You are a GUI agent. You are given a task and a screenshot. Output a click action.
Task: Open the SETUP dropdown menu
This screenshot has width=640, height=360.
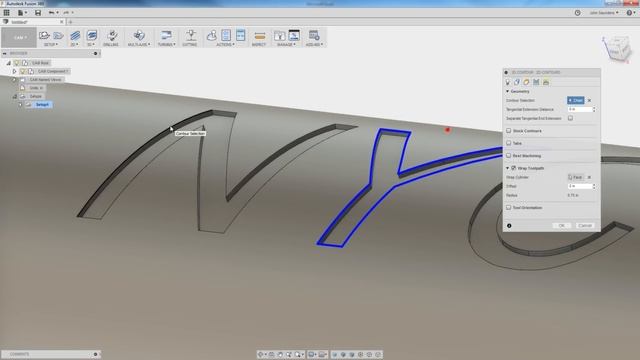[x=51, y=44]
